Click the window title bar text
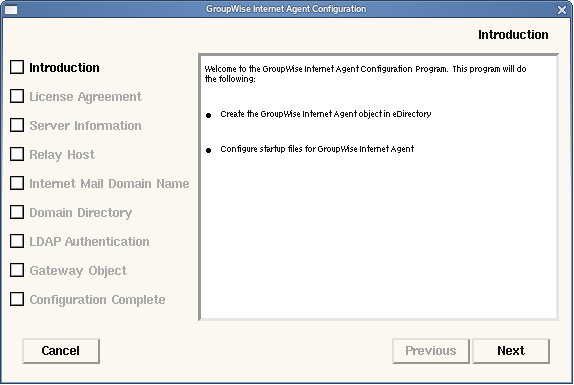This screenshot has width=574, height=385. [x=286, y=9]
